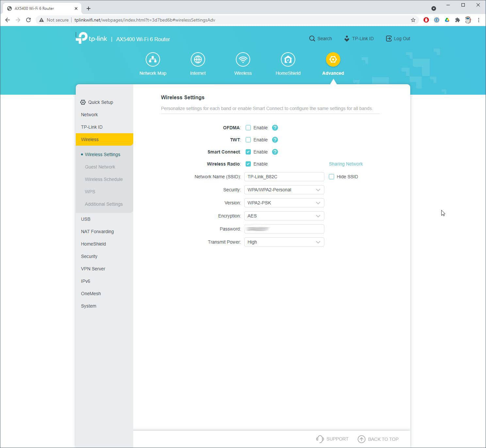
Task: Open the Network Map section icon
Action: pos(153,59)
